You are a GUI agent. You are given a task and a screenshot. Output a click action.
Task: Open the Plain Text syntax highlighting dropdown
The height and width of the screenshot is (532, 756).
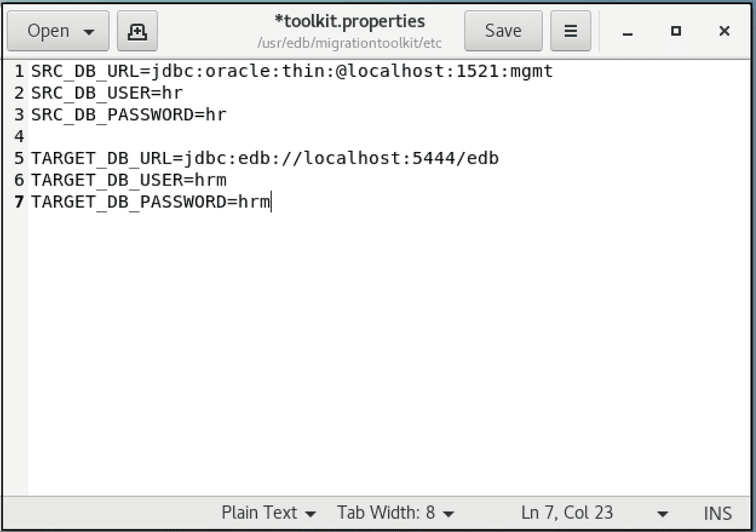[268, 512]
